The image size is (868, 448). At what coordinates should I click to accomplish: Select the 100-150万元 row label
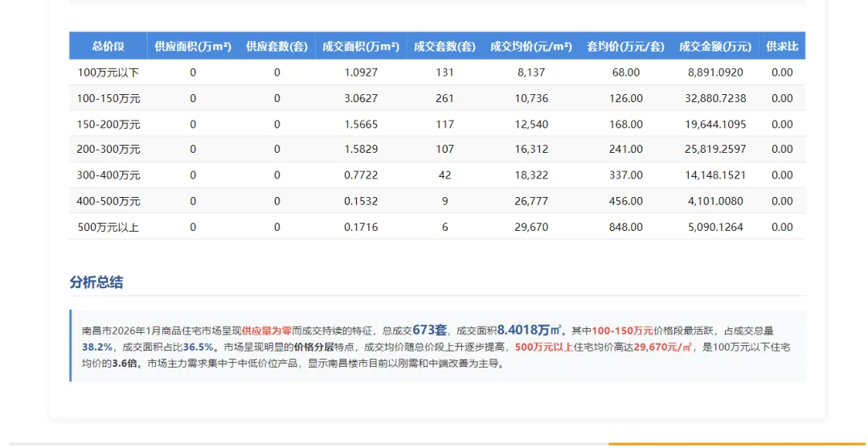(x=108, y=99)
